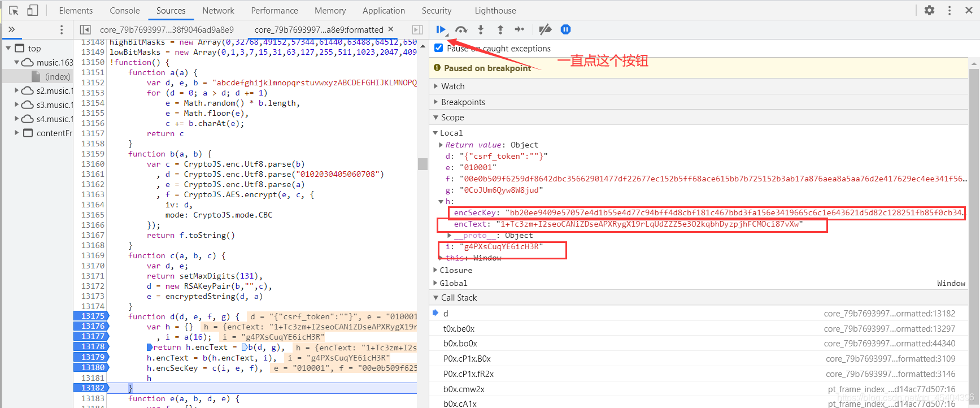Step into next function call
Screen dimensions: 980x408
481,29
